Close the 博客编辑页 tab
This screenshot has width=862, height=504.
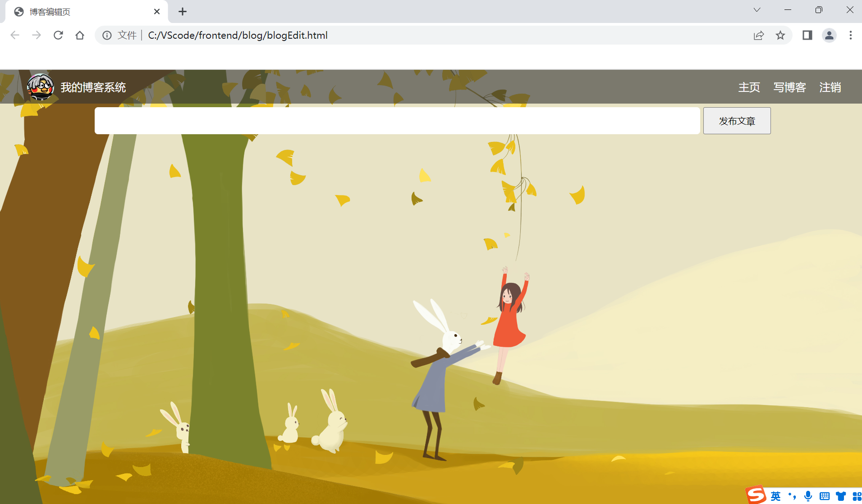[x=157, y=12]
